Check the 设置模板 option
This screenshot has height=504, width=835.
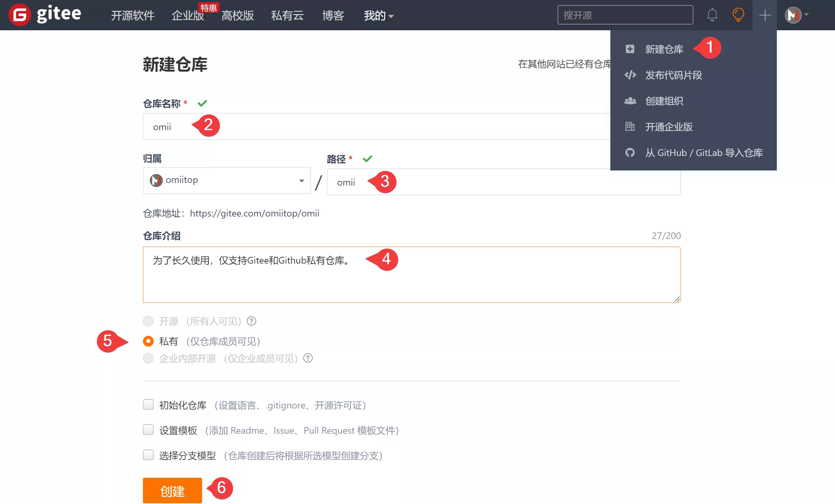coord(148,430)
